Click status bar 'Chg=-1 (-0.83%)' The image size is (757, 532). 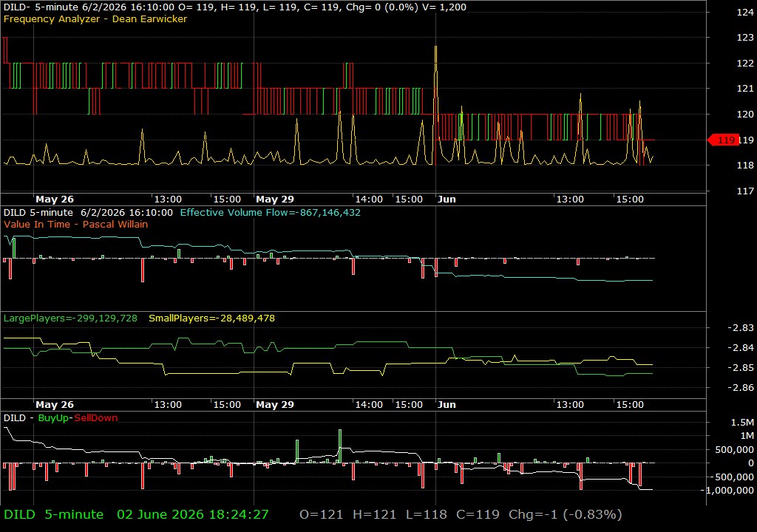click(566, 514)
